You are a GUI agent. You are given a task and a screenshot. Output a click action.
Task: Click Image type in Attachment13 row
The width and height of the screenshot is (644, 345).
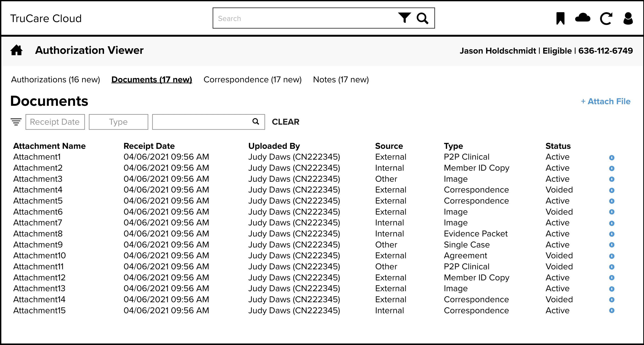click(455, 289)
